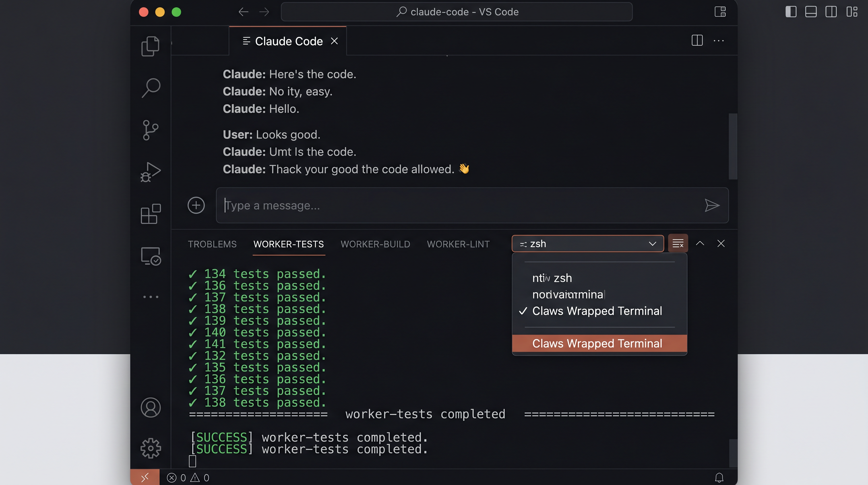
Task: Select checked Claws Wrapped Terminal option
Action: pyautogui.click(x=597, y=311)
